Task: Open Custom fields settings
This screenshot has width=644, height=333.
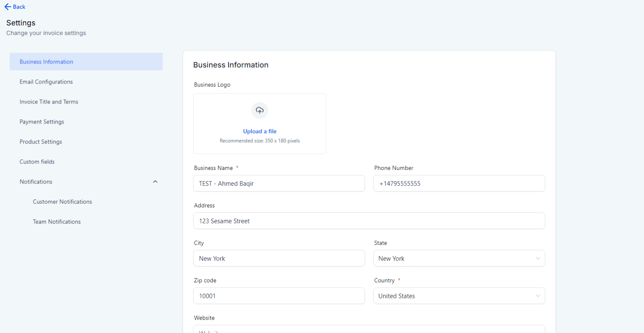Action: 37,161
